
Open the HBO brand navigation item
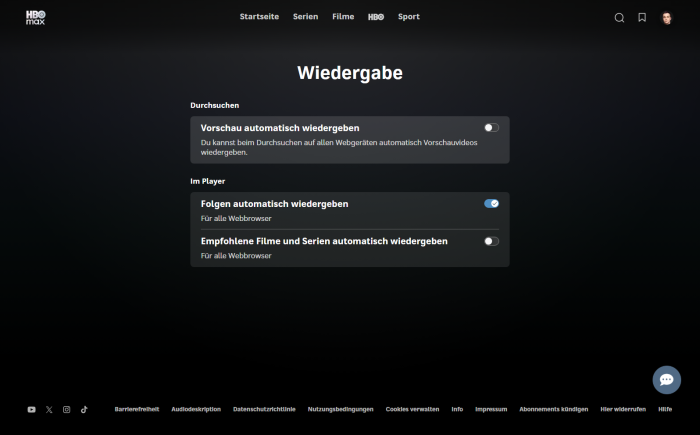coord(376,17)
